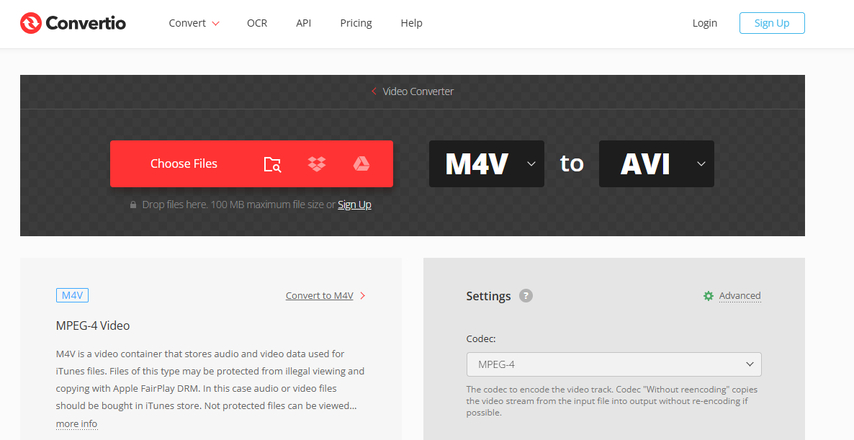
Task: Click the Convertio logo
Action: [x=73, y=23]
